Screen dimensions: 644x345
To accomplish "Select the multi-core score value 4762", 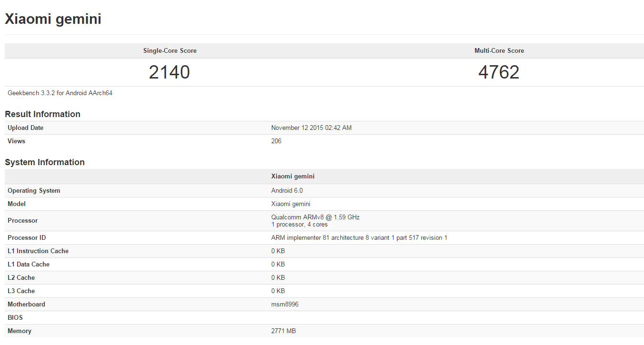I will coord(499,72).
